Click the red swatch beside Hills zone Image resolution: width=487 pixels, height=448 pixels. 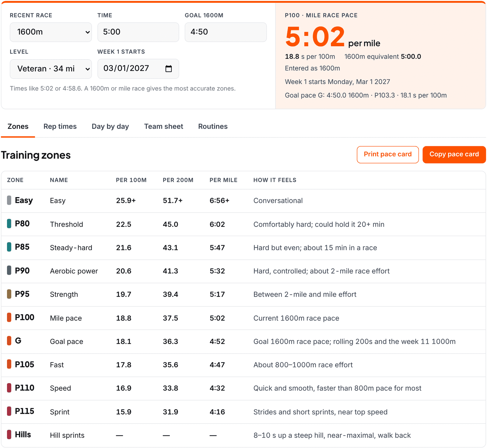[x=9, y=435]
